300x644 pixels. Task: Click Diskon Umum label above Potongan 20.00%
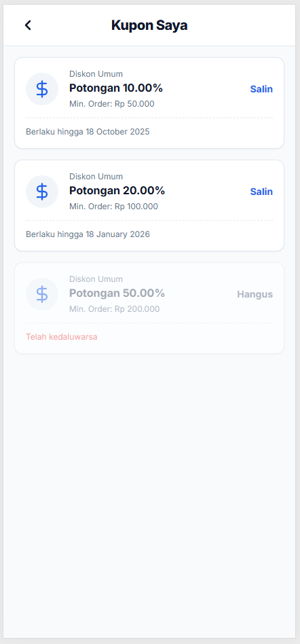pos(96,177)
